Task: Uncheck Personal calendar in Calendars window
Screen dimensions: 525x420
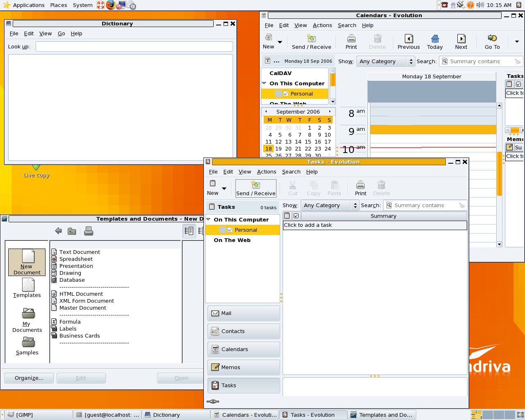Action: tap(285, 94)
